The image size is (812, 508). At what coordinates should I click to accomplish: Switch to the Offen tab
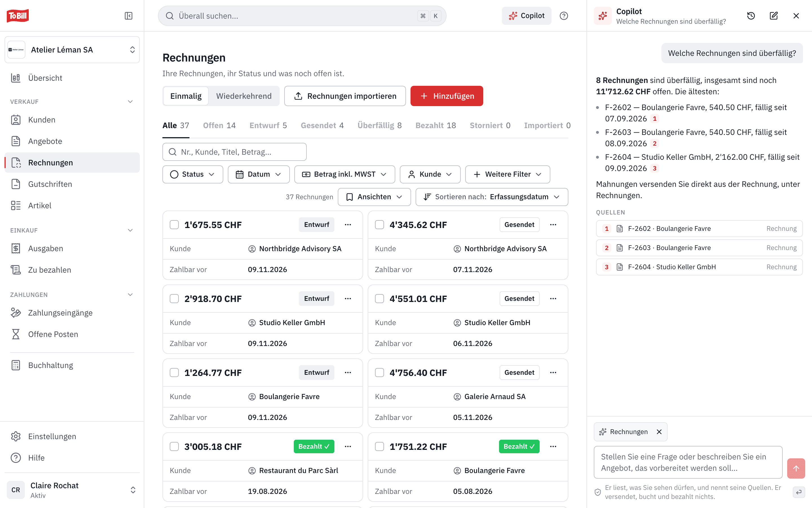coord(219,126)
